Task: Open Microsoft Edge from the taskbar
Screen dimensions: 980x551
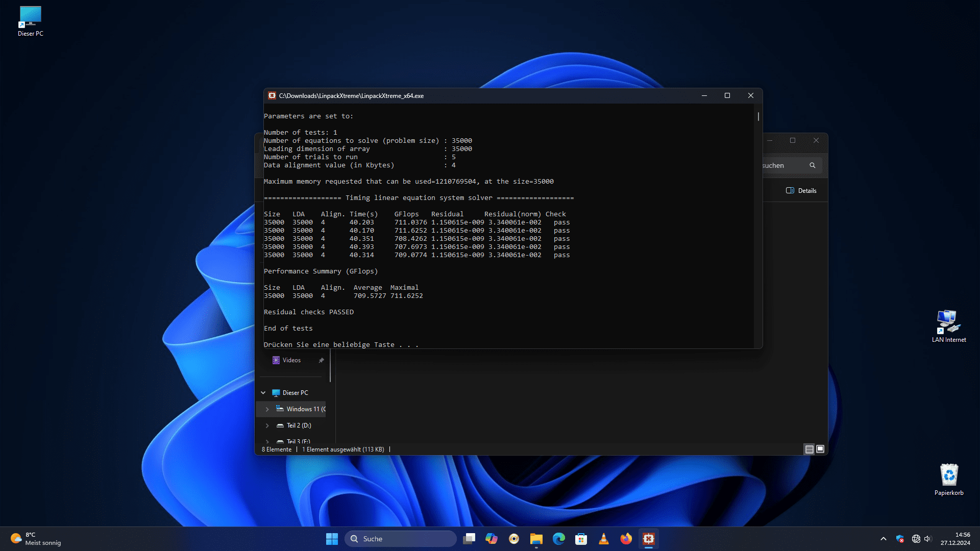Action: tap(559, 539)
